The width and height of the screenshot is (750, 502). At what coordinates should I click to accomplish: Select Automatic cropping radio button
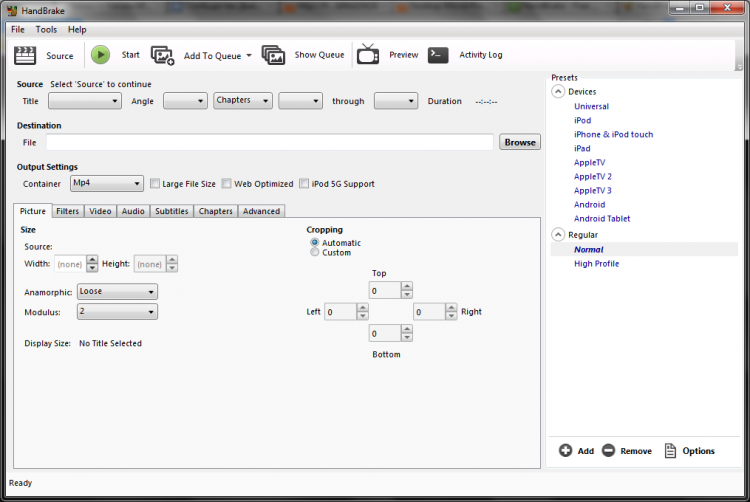coord(315,242)
